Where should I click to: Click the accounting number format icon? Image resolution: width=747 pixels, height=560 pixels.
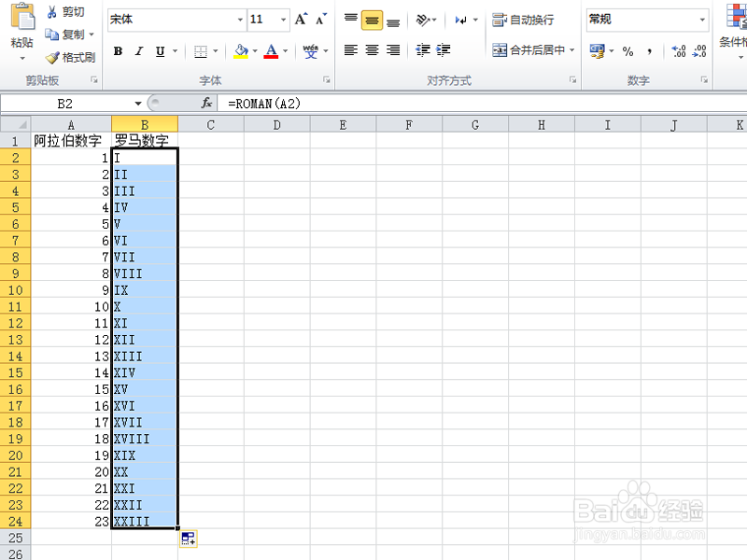pyautogui.click(x=597, y=50)
